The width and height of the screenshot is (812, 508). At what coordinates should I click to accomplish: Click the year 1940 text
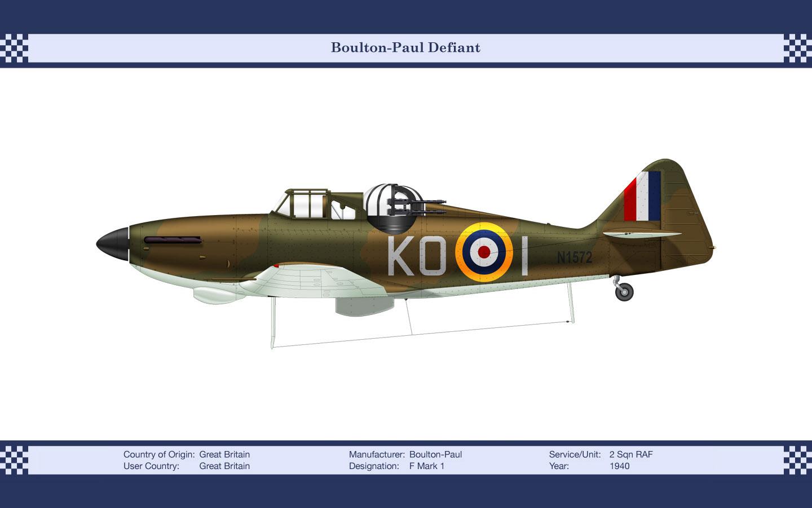[619, 466]
